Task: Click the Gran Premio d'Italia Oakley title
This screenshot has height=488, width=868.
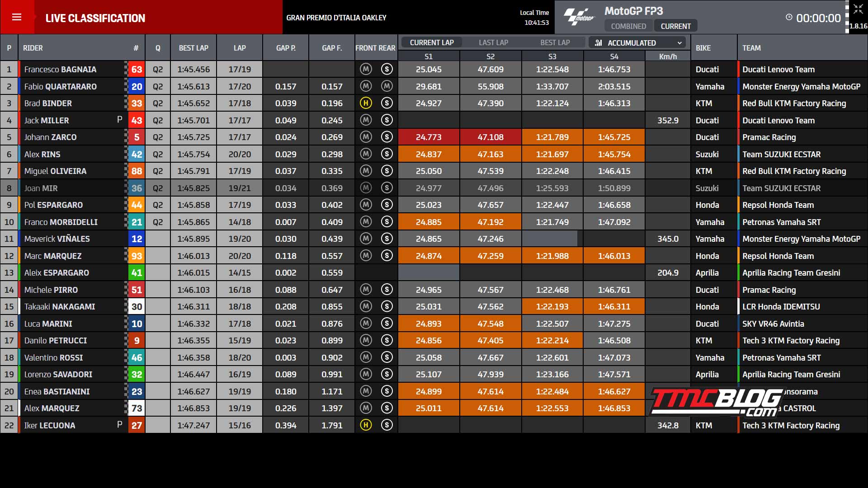Action: (x=336, y=18)
